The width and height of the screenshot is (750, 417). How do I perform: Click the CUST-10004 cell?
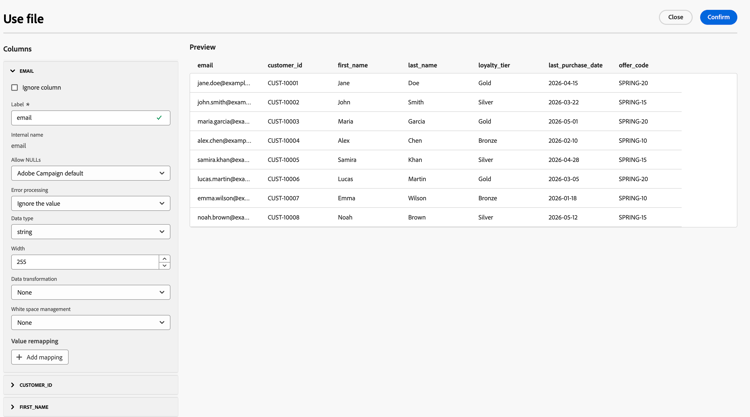click(283, 140)
